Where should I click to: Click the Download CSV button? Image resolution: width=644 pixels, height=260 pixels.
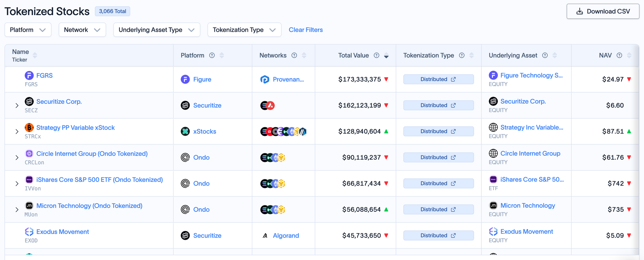[x=603, y=11]
